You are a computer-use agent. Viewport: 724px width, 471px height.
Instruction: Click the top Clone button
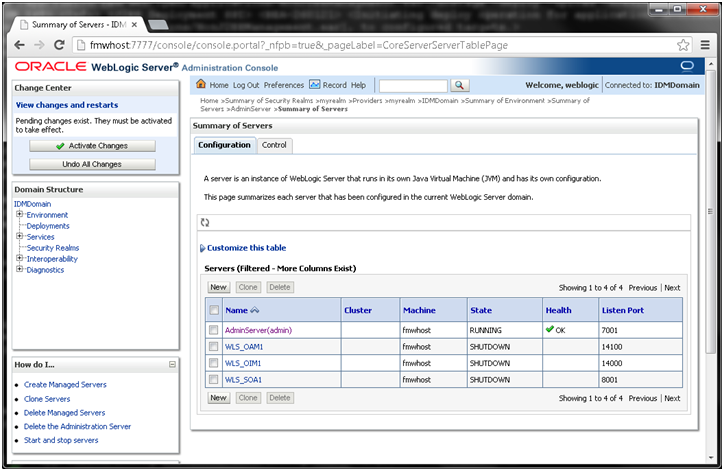[248, 287]
